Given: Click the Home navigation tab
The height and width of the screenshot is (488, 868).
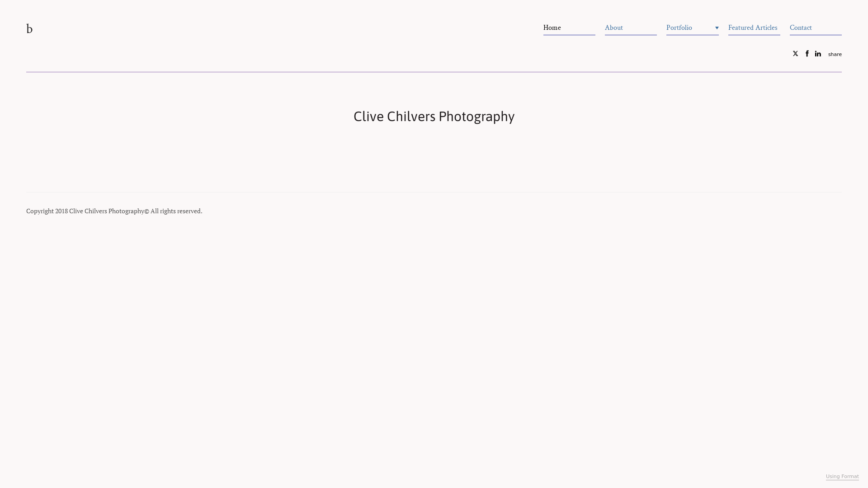Looking at the screenshot, I should pyautogui.click(x=552, y=28).
